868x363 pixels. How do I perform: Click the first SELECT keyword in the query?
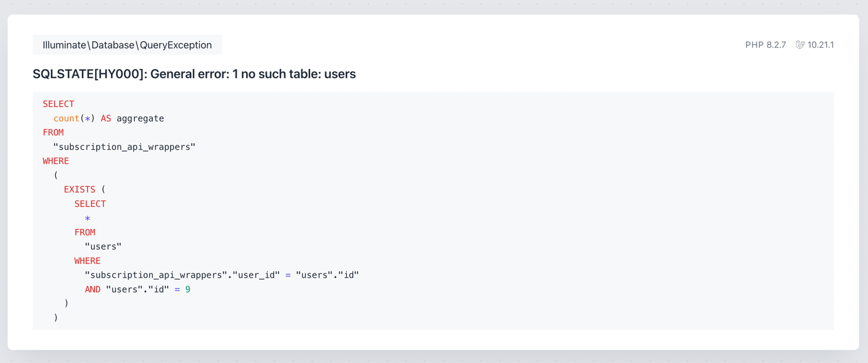(x=58, y=104)
